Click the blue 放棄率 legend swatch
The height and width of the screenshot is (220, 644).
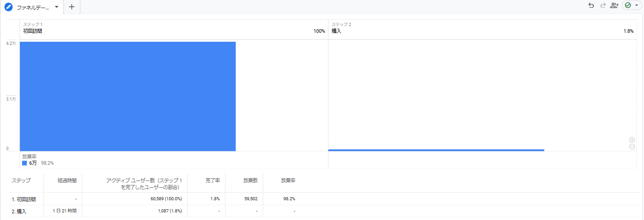click(x=24, y=163)
